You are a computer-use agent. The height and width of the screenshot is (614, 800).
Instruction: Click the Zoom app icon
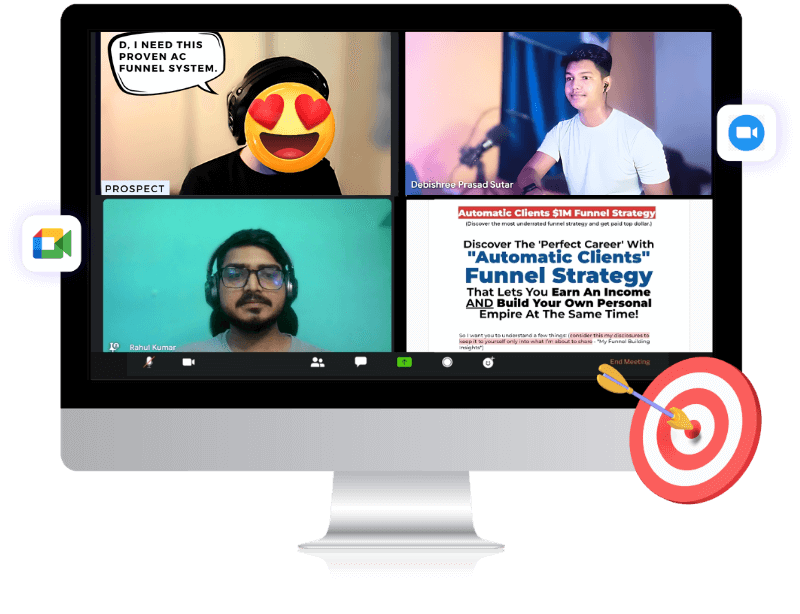(746, 133)
